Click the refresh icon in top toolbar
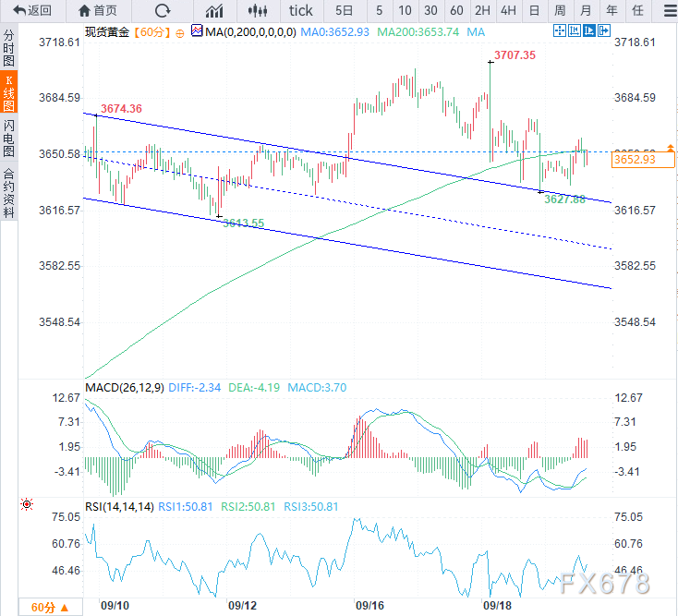 [x=163, y=11]
